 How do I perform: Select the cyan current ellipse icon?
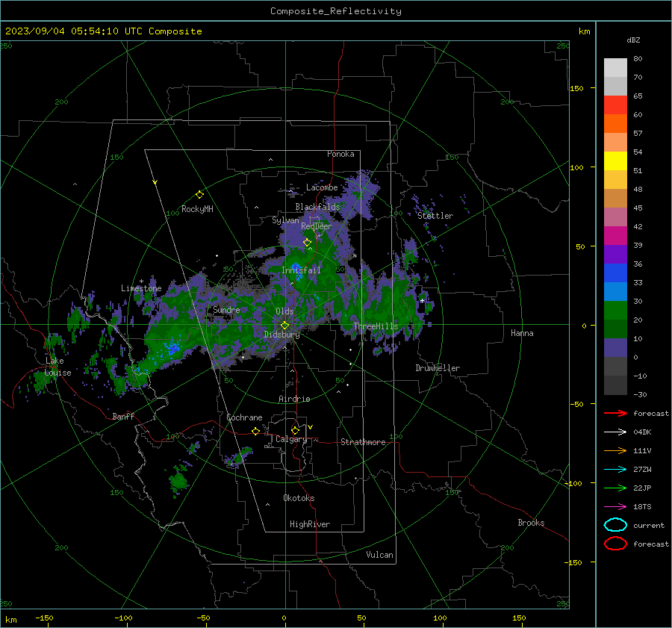point(615,525)
